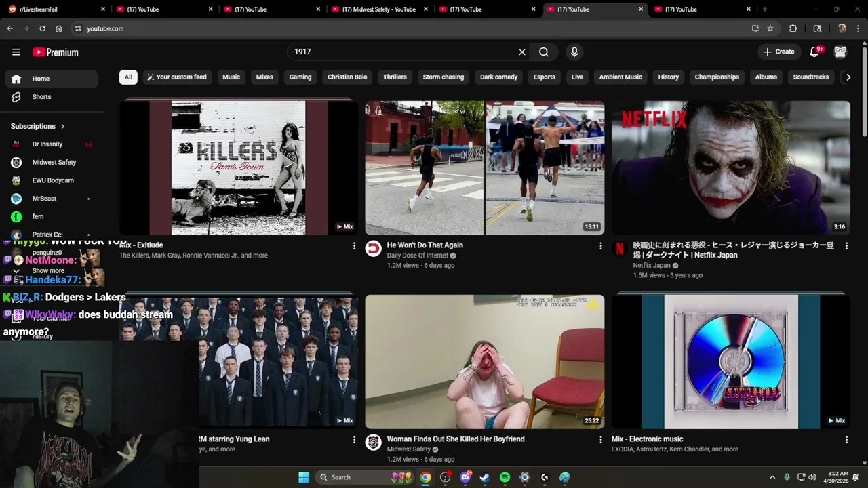Image resolution: width=868 pixels, height=488 pixels.
Task: Select the All filter chip
Action: 128,77
